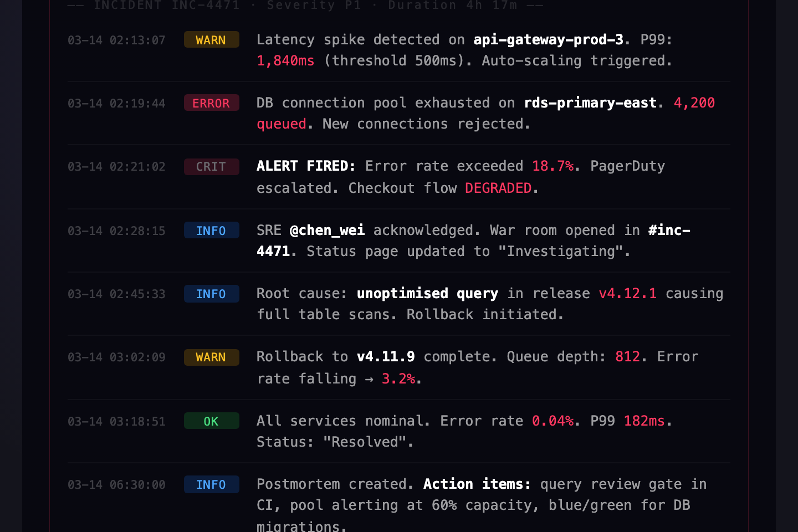This screenshot has height=532, width=798.
Task: Click the 02:45:33 timestamp
Action: (x=116, y=294)
